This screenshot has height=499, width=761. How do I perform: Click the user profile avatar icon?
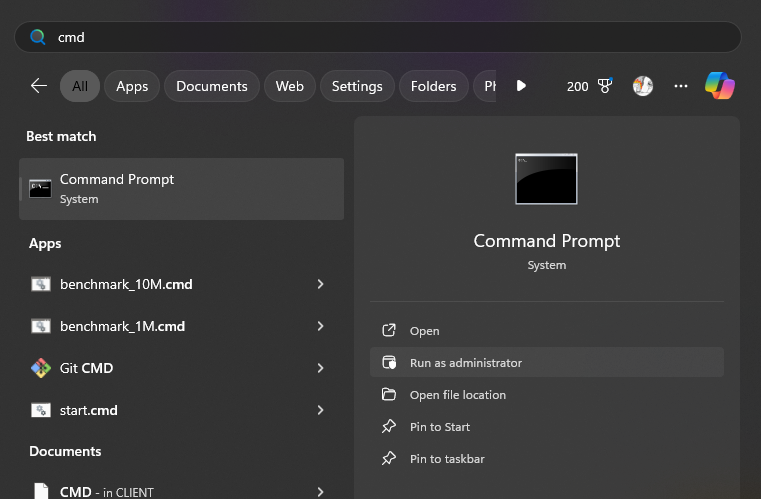[643, 86]
